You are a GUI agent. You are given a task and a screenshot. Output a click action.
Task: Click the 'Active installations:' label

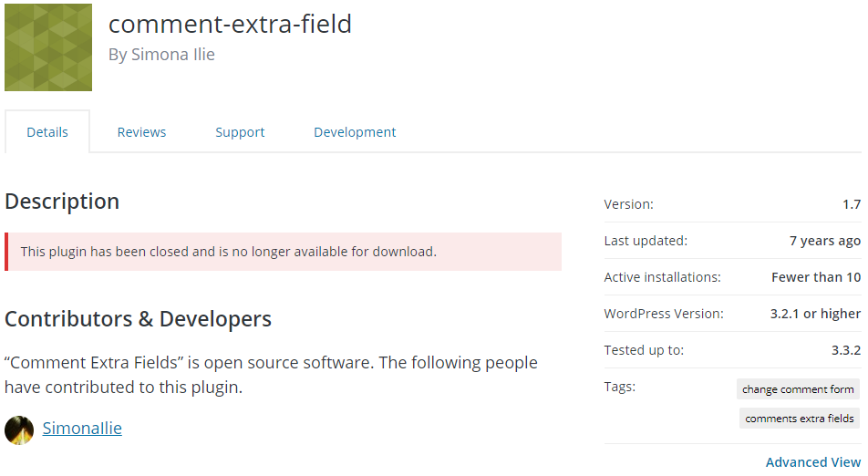[662, 277]
